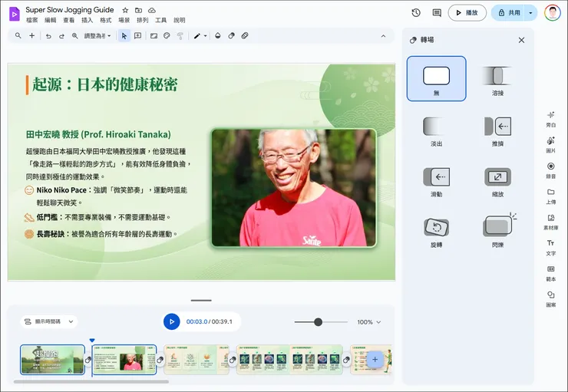Click the 播放 play button at top

(x=467, y=13)
